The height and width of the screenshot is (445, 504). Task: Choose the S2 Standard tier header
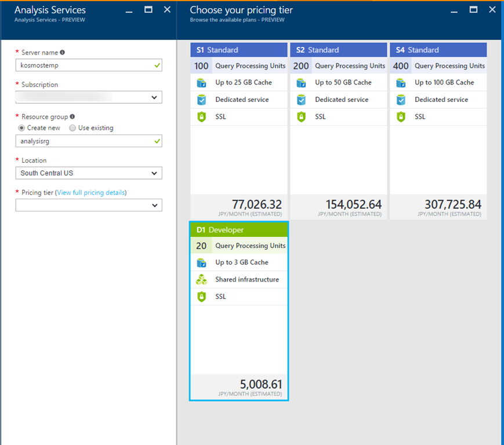pos(339,50)
